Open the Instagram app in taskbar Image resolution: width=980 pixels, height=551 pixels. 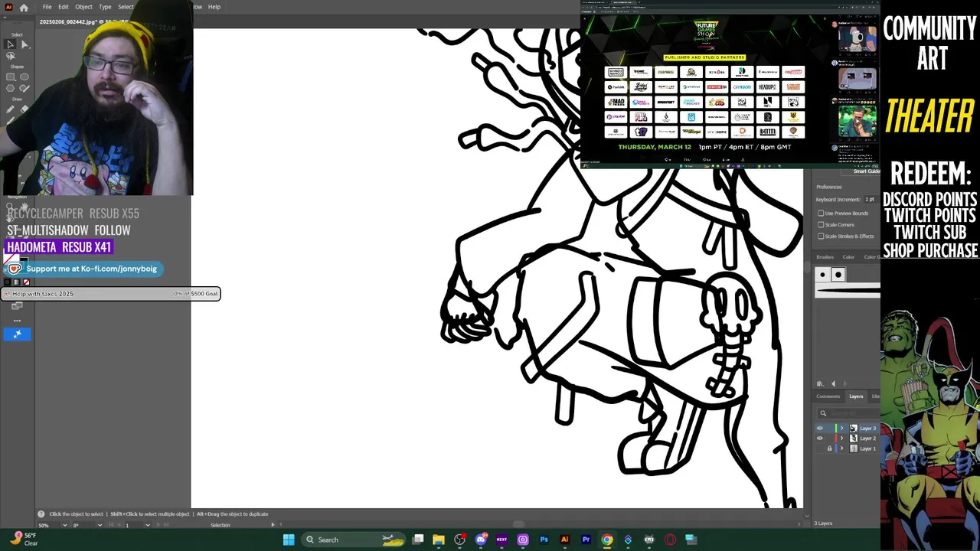[523, 540]
